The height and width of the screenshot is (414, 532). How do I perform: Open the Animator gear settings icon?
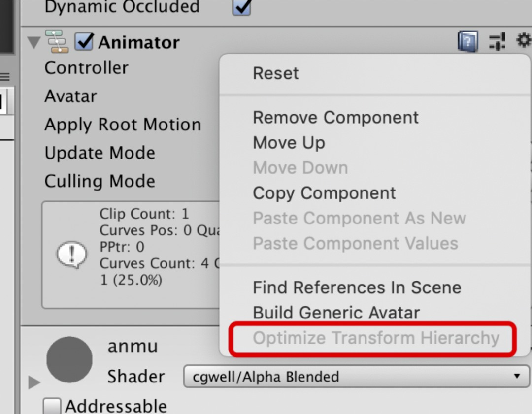pyautogui.click(x=524, y=41)
